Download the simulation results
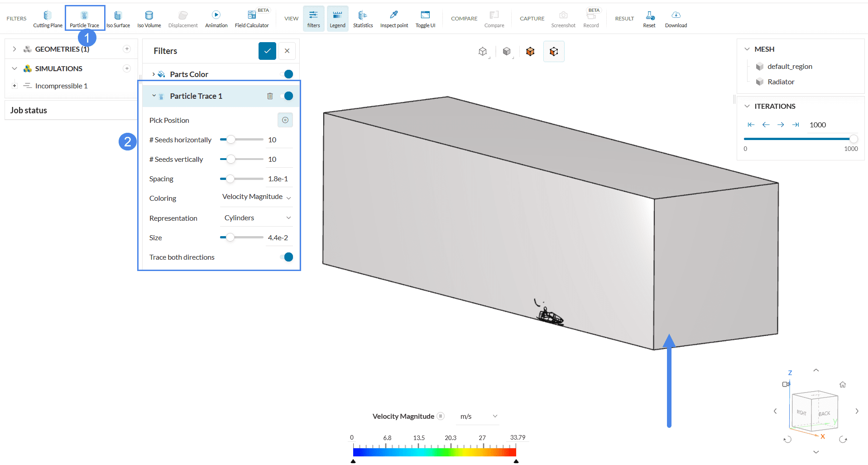 coord(676,19)
